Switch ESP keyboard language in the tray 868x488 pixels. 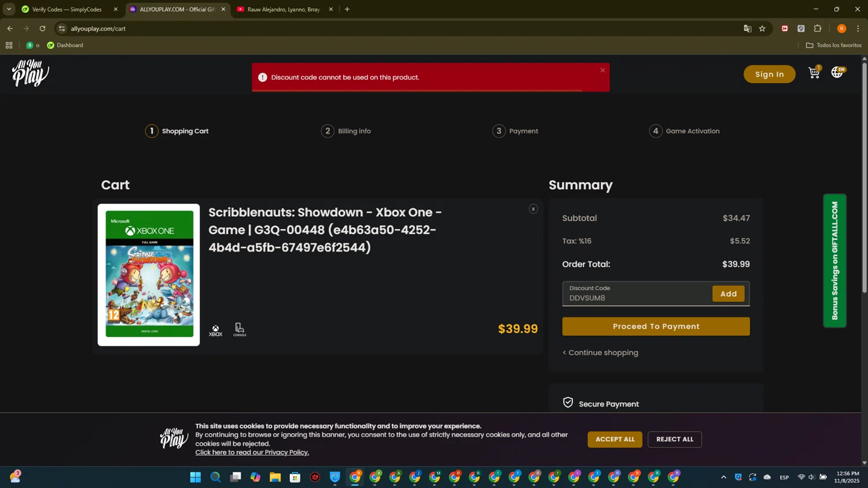pyautogui.click(x=784, y=477)
